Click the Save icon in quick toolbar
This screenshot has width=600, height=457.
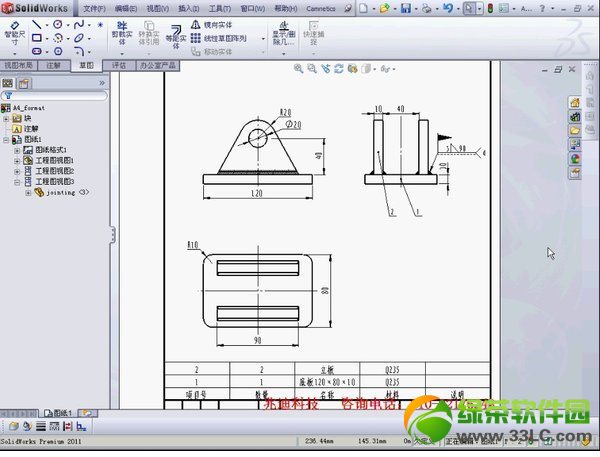406,8
